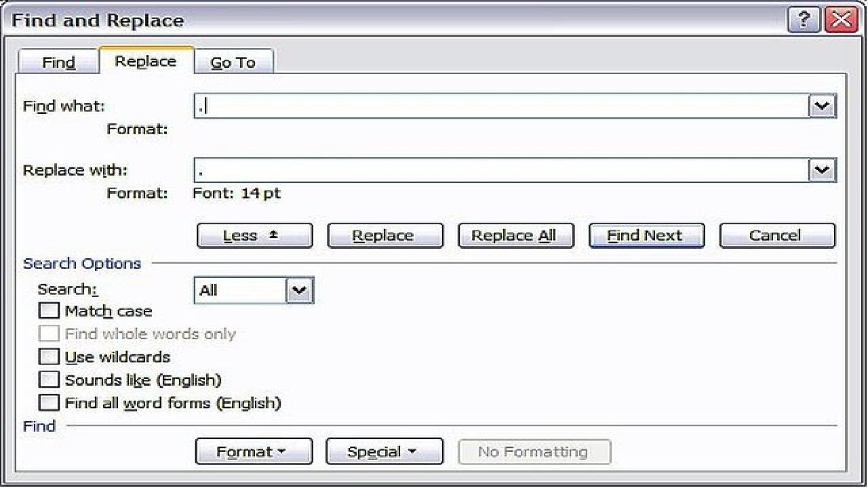The width and height of the screenshot is (868, 488).
Task: Switch to the Find tab
Action: (58, 62)
